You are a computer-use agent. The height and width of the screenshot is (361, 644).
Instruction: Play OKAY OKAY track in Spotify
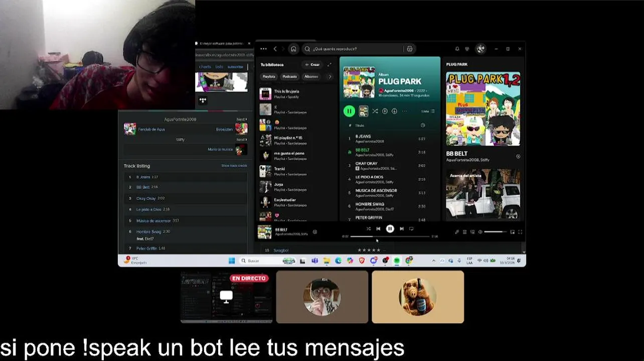coord(390,165)
